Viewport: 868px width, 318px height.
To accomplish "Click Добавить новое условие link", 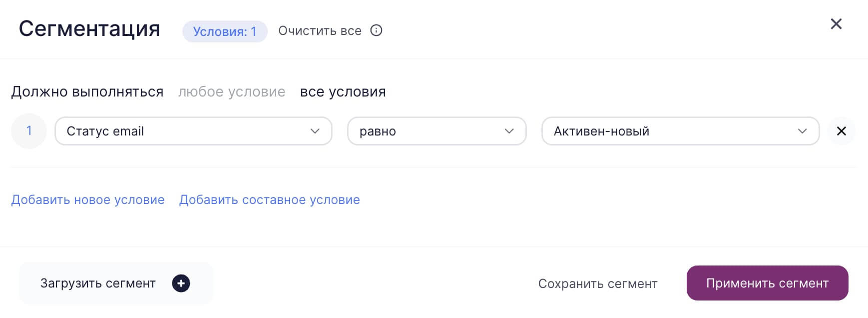I will 88,200.
